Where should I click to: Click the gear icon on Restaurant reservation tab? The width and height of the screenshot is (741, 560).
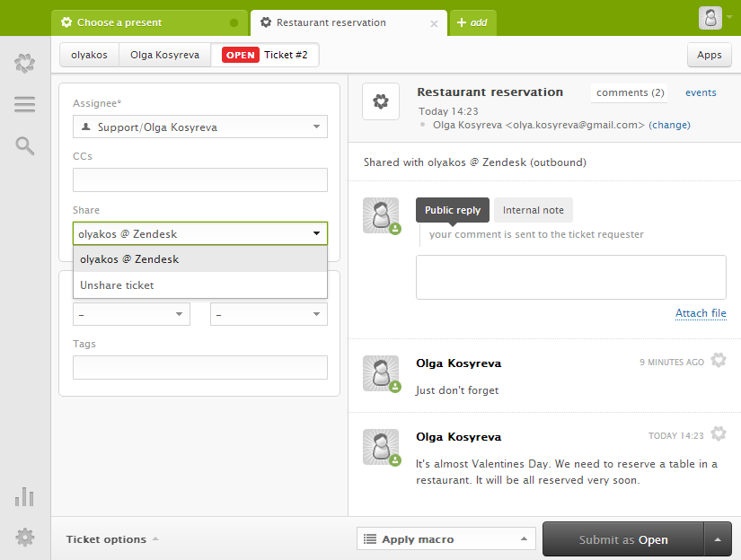[x=266, y=22]
